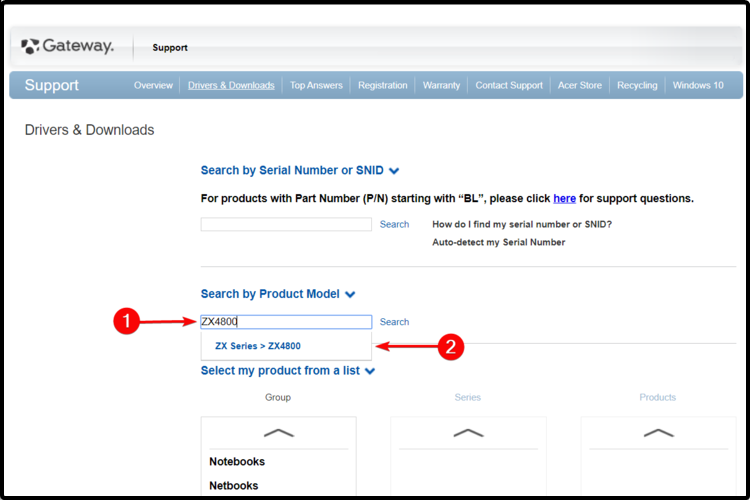The height and width of the screenshot is (500, 750).
Task: Open Drivers & Downloads nav item
Action: coord(231,85)
